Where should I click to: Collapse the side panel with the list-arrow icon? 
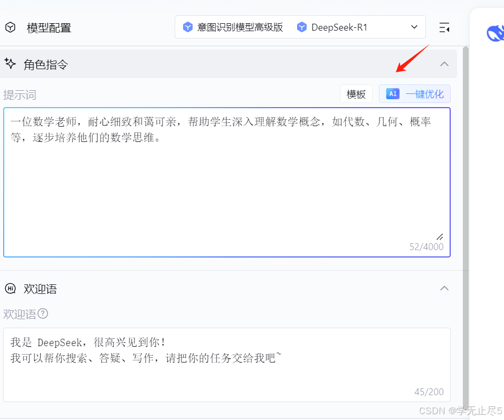point(444,27)
